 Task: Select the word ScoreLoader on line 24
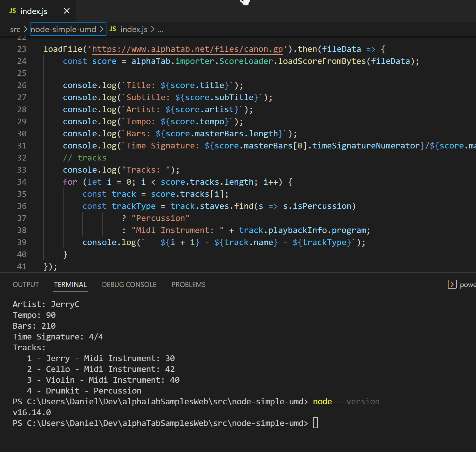[246, 61]
